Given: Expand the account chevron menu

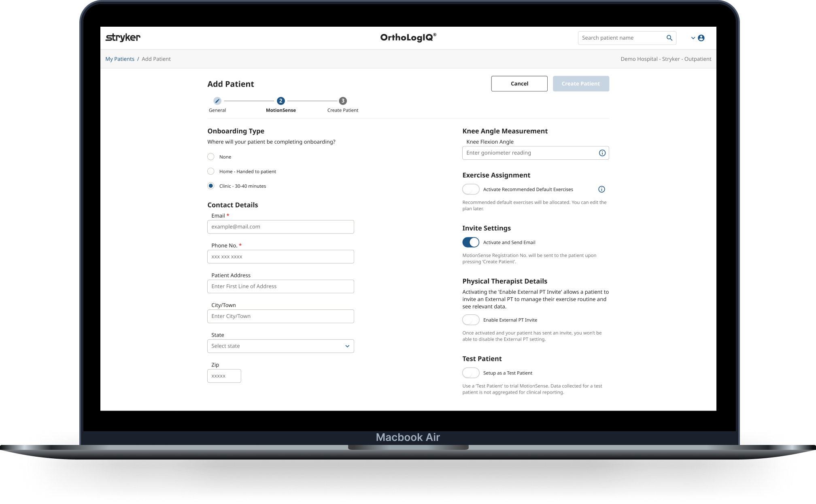Looking at the screenshot, I should point(693,38).
